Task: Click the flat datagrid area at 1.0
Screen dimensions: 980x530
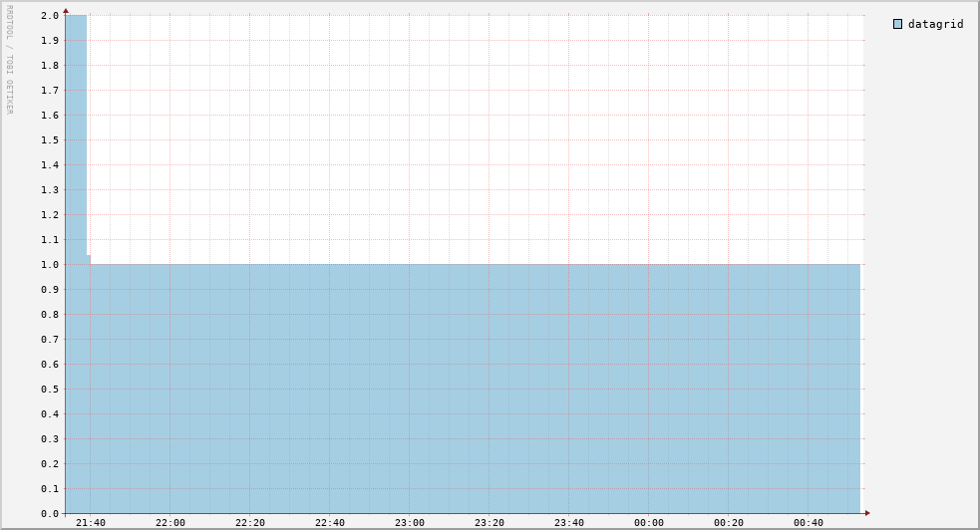Action: 475,389
